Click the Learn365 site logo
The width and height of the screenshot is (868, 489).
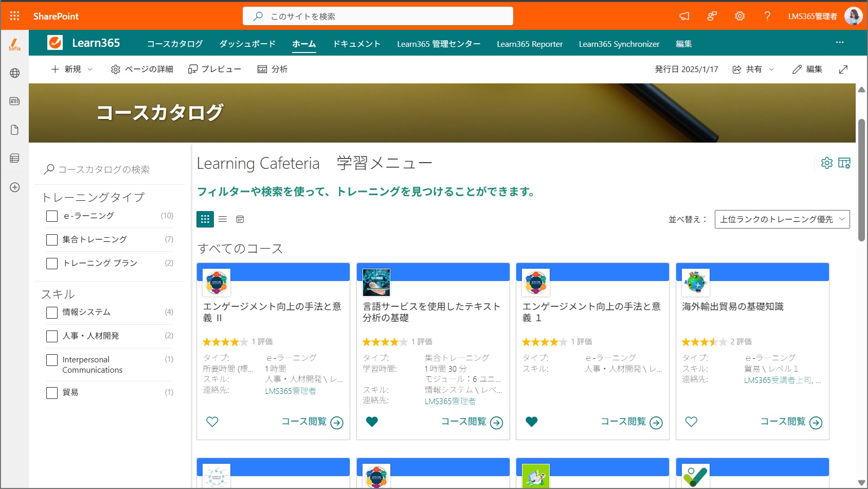click(55, 43)
